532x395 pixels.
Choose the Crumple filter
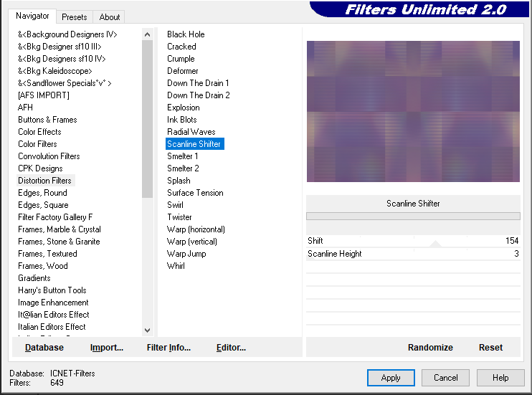point(181,59)
